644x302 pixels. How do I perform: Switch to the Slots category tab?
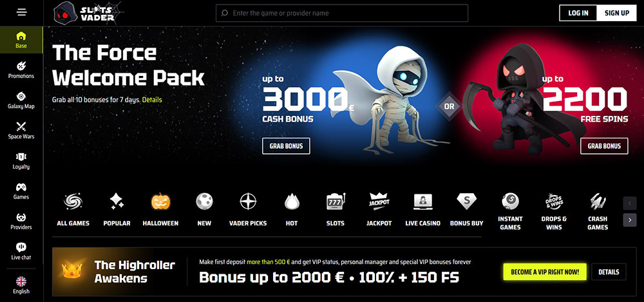(336, 210)
